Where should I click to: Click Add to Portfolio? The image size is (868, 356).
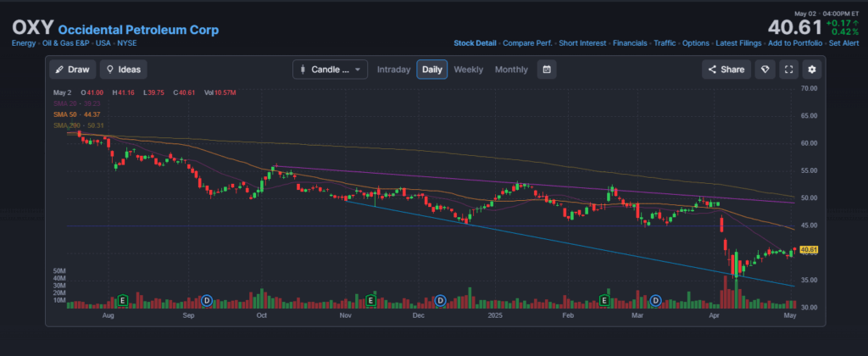pyautogui.click(x=794, y=43)
